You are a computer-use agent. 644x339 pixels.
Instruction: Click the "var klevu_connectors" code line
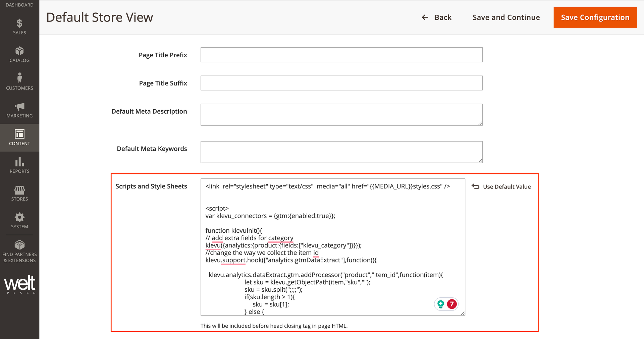pos(270,216)
